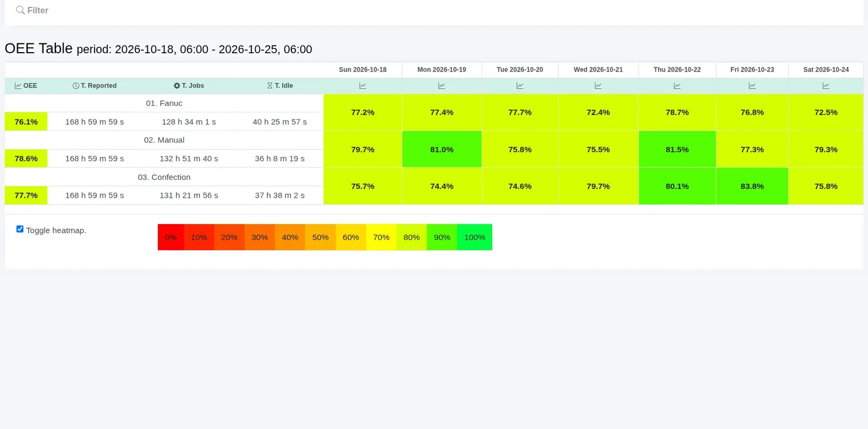This screenshot has height=429, width=868.
Task: Click Confection T. Idle 37 h 38 m 2 s
Action: 280,195
